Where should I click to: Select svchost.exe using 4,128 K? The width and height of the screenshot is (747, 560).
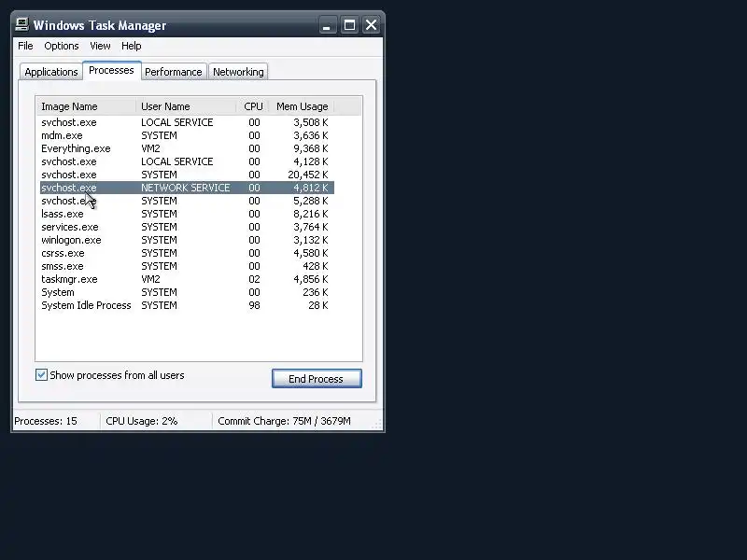point(187,161)
